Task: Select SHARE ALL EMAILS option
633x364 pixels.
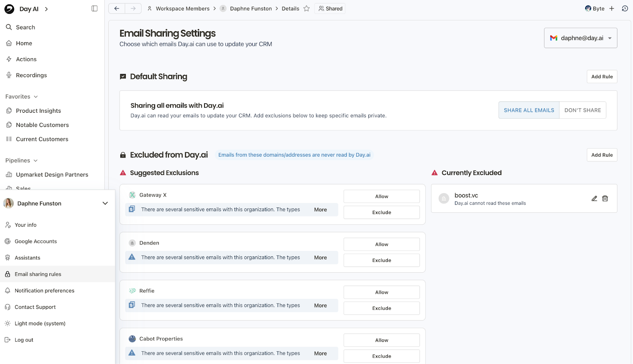Action: coord(529,110)
